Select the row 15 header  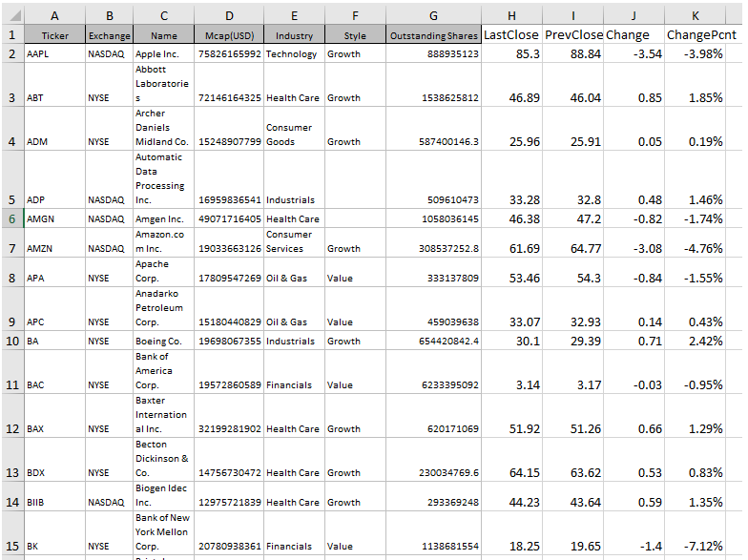click(11, 547)
